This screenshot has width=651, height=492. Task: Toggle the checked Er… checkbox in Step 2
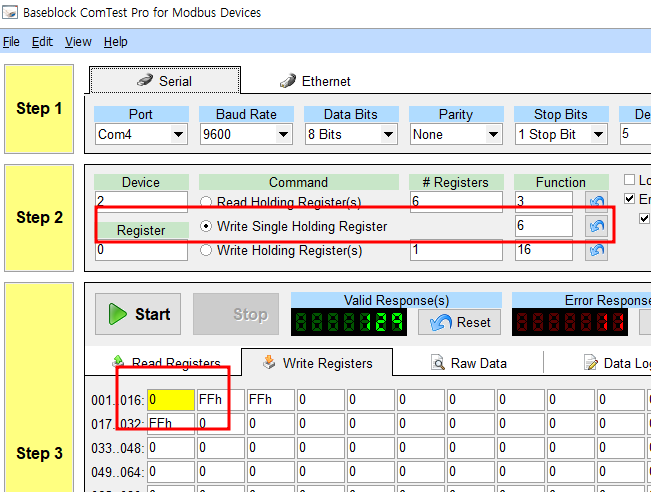(x=629, y=198)
